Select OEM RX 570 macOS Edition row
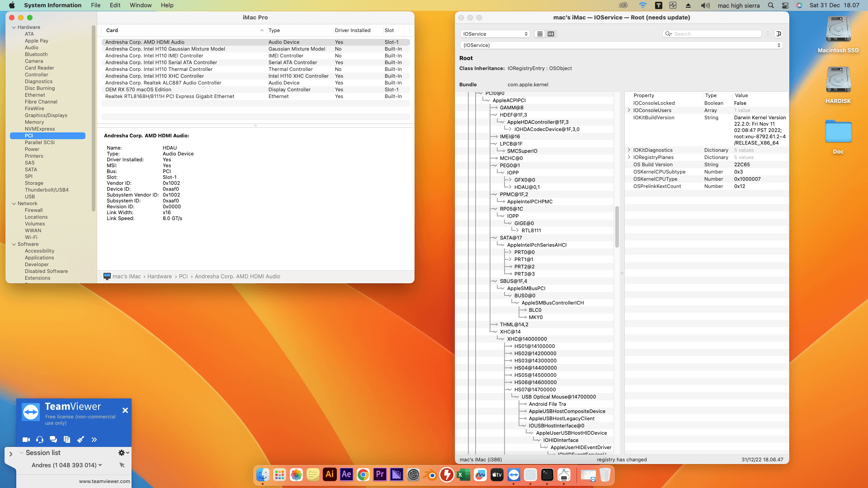 tap(138, 89)
